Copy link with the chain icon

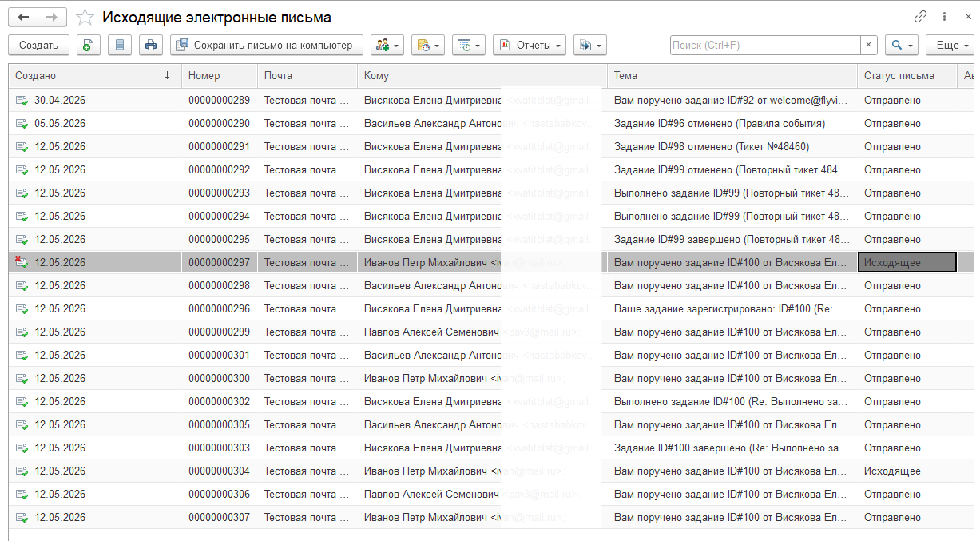[x=921, y=17]
